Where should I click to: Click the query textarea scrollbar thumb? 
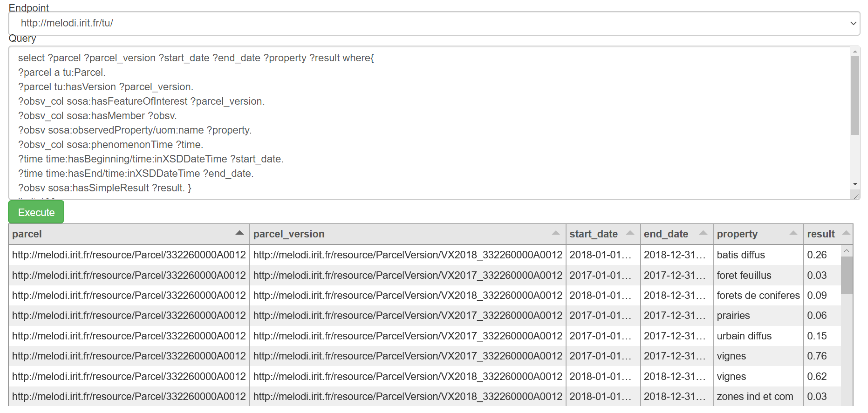tap(855, 95)
